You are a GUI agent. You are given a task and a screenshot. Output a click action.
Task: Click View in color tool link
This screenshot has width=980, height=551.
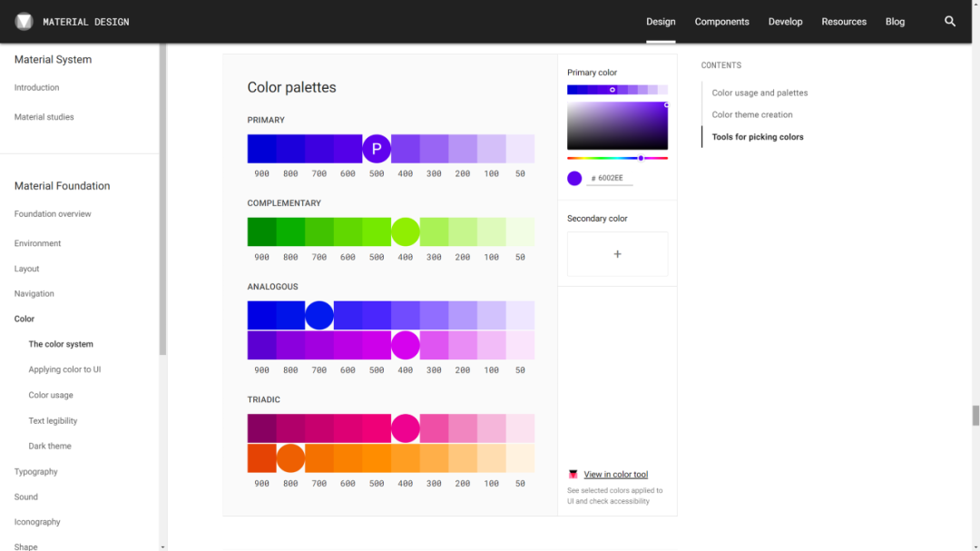615,474
